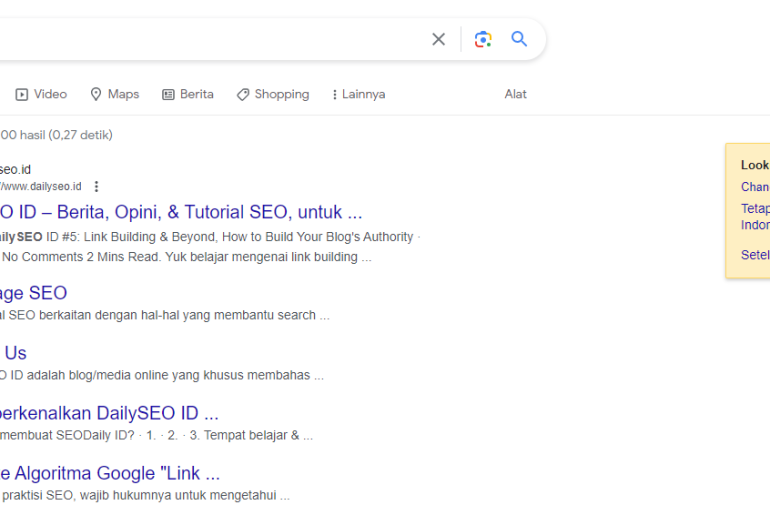The height and width of the screenshot is (515, 770).
Task: Open Google Lens image search icon
Action: [483, 39]
